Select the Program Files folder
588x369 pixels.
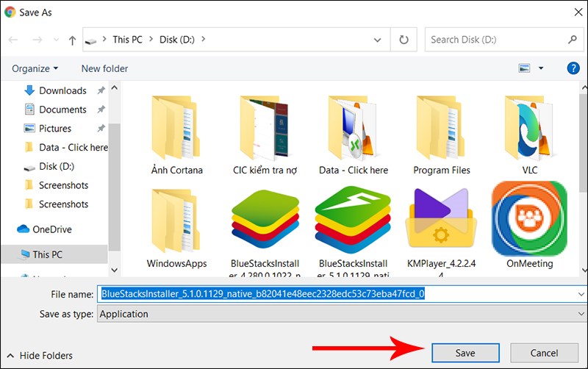pos(442,135)
